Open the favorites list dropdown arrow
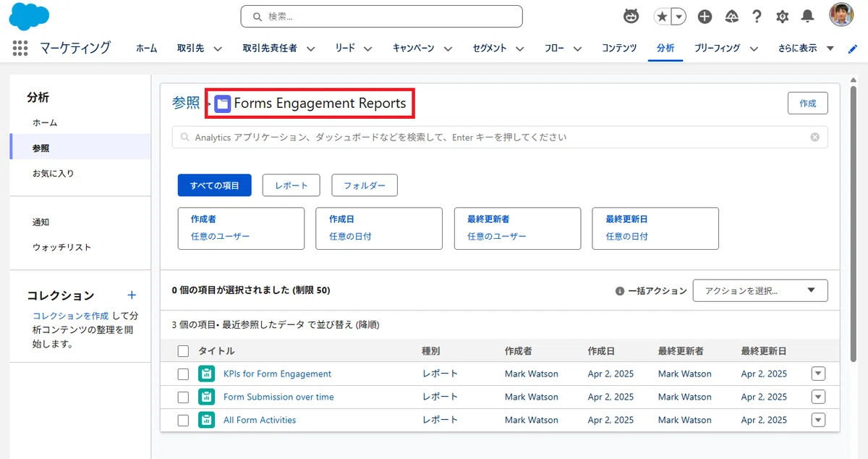This screenshot has height=459, width=868. [x=678, y=17]
